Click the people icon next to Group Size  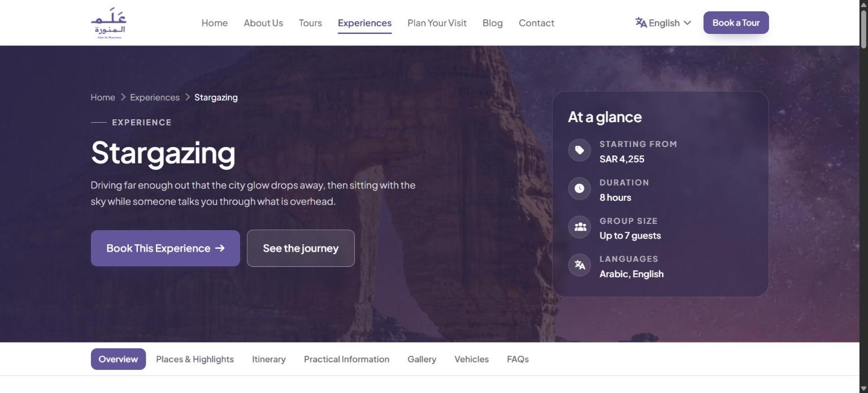pyautogui.click(x=579, y=227)
